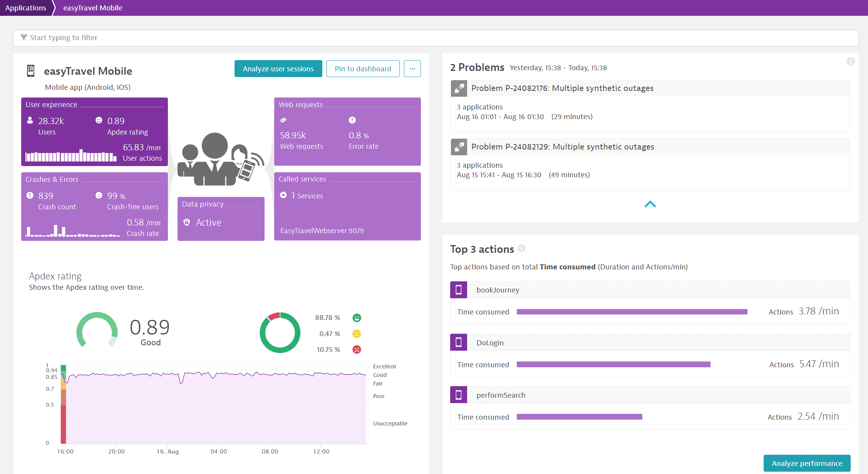Click the sad face icon near 10.75%
This screenshot has height=474, width=868.
coord(357,349)
